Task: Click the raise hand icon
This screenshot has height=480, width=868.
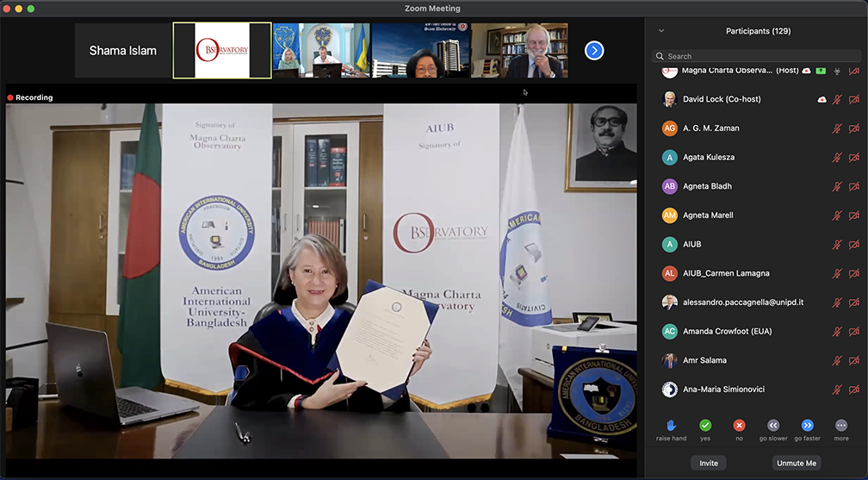Action: click(x=671, y=425)
